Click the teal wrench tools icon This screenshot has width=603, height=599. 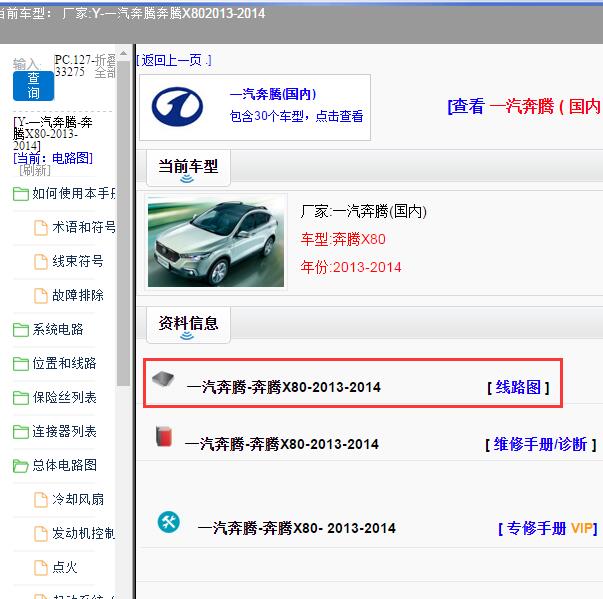pyautogui.click(x=169, y=522)
